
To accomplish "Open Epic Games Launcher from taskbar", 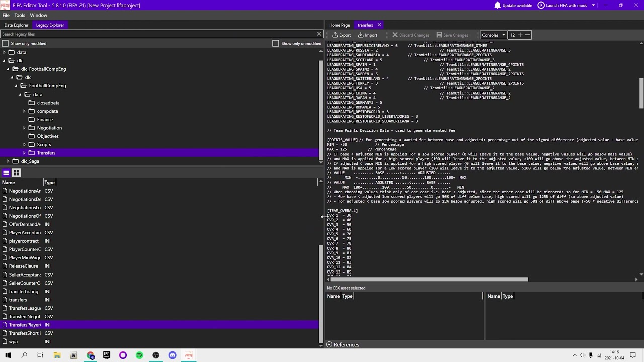I will [x=107, y=355].
